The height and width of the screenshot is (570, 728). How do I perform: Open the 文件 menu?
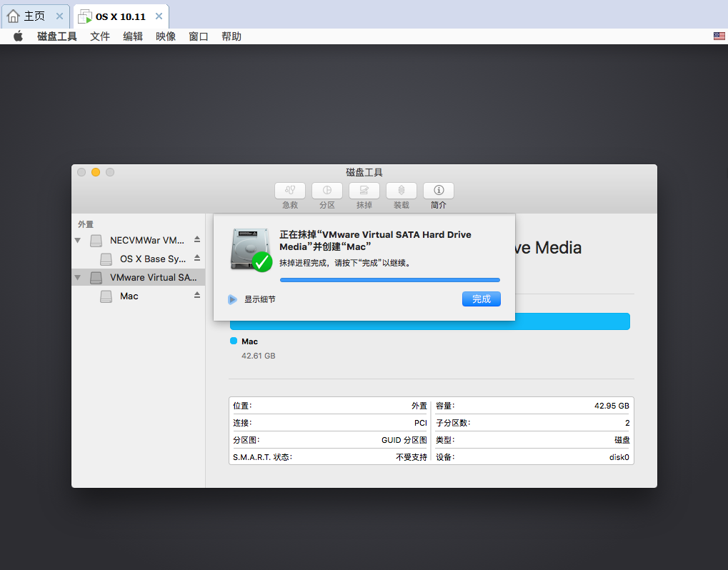tap(100, 36)
